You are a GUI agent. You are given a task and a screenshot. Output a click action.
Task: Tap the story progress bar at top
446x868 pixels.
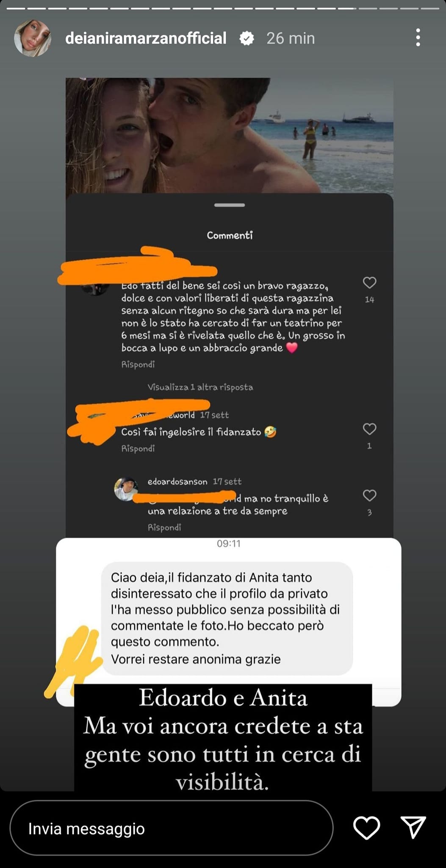(x=223, y=8)
